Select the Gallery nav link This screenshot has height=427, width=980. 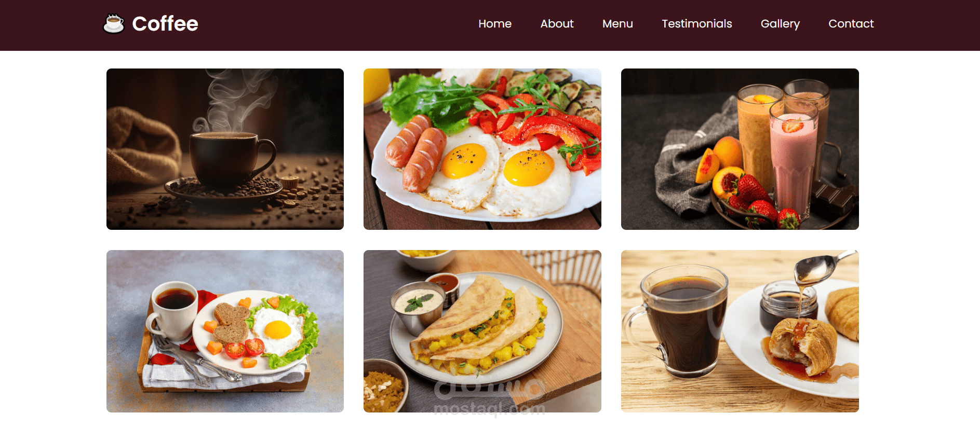780,24
